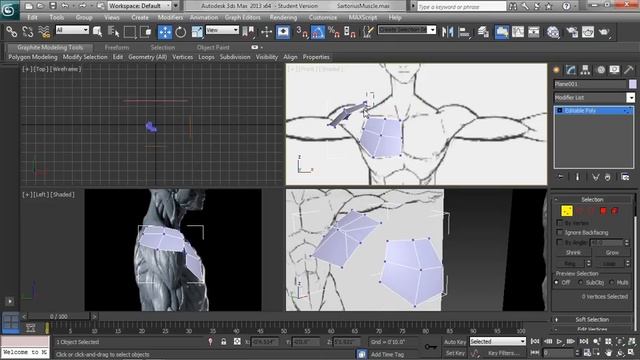Switch to the Object Paint ribbon tab
Viewport: 640px width, 360px height.
click(213, 47)
